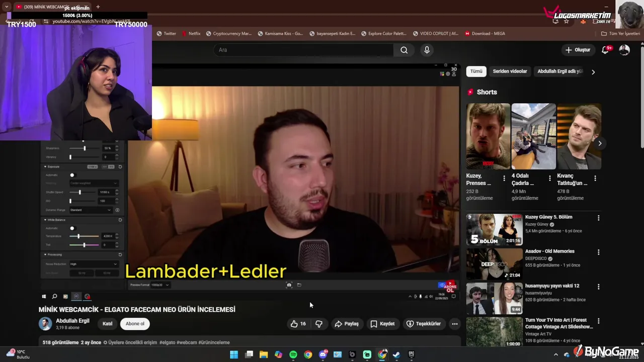Open Turn Your TV Into Art thumbnail
Screen dimensions: 644x362
[494, 333]
